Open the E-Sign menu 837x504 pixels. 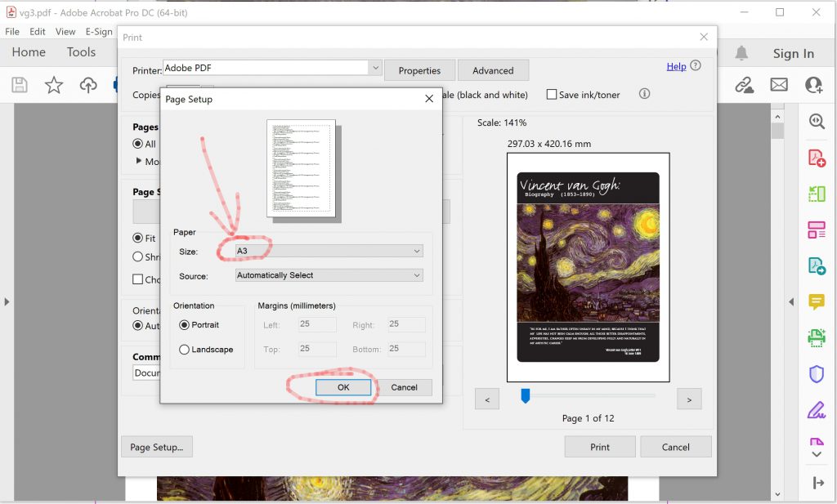(98, 31)
